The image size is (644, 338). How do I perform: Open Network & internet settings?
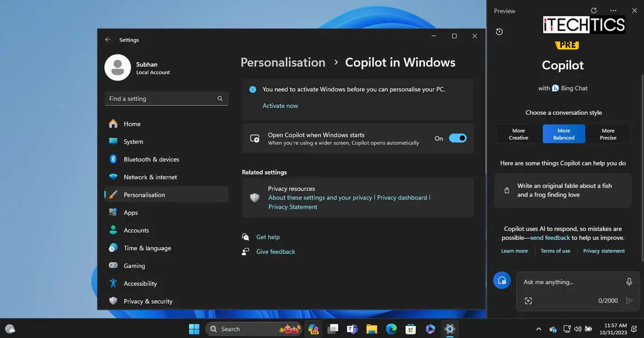click(x=166, y=177)
